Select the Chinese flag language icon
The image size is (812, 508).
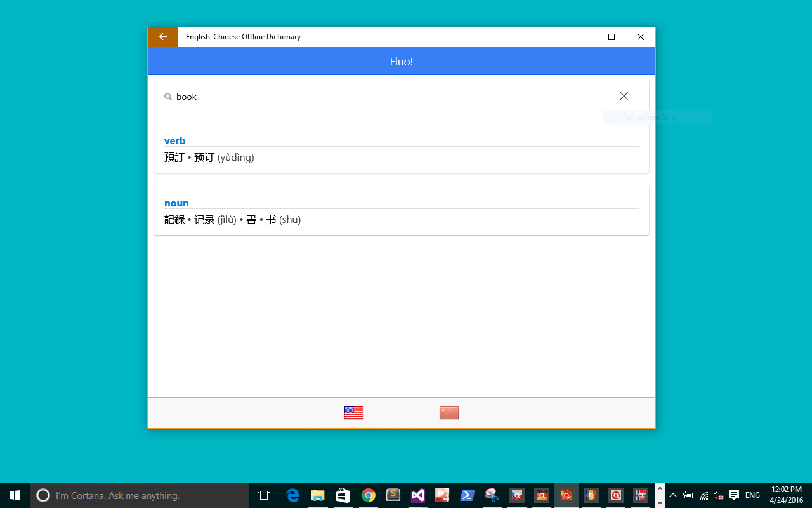click(449, 413)
